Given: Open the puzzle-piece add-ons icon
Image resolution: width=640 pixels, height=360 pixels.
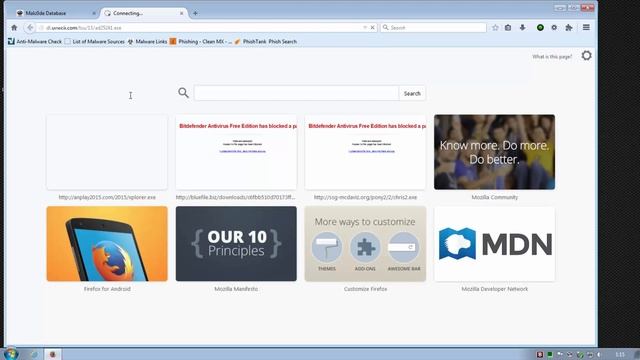Looking at the screenshot, I should tap(569, 28).
